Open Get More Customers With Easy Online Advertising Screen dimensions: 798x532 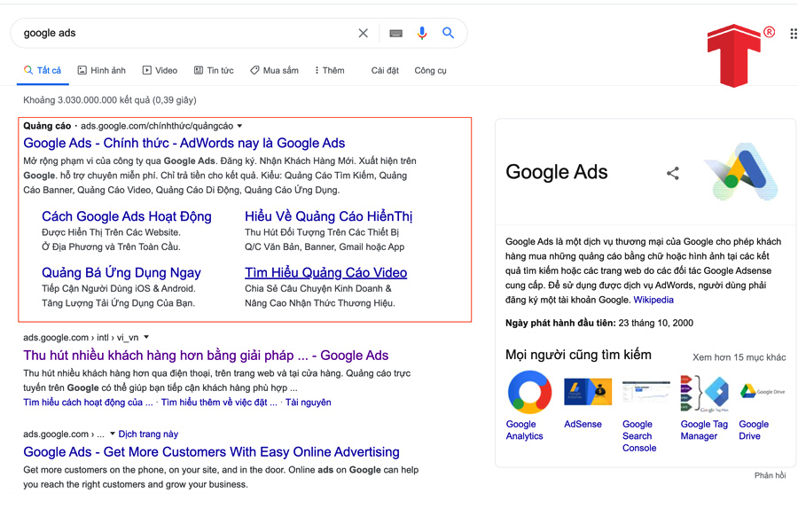(211, 452)
